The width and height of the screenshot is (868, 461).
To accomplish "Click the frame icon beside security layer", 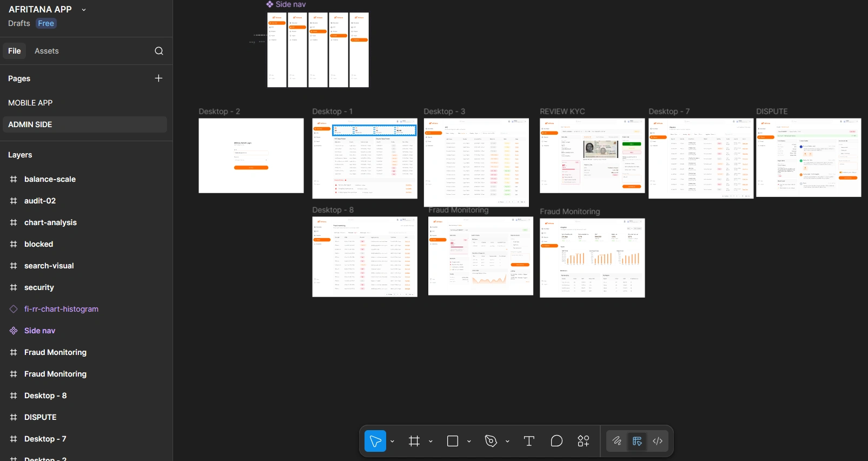I will coord(14,287).
